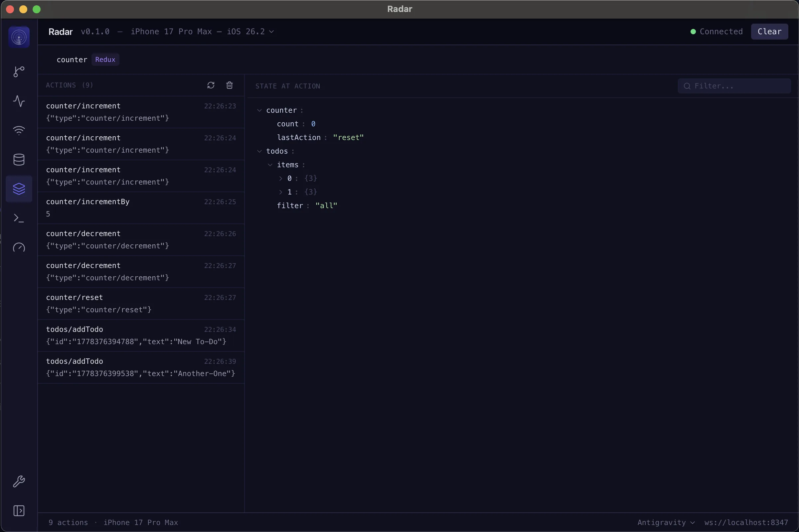
Task: Expand todo item 0 node
Action: click(x=281, y=179)
